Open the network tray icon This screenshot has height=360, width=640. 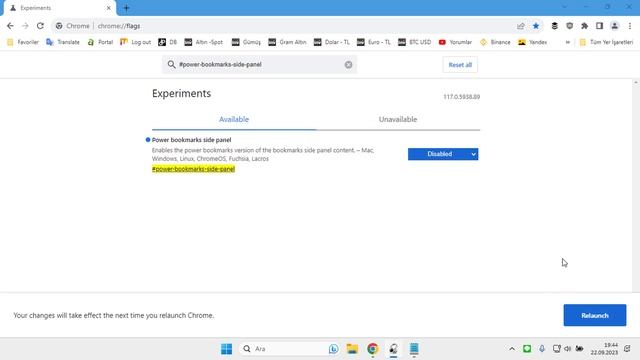[556, 349]
